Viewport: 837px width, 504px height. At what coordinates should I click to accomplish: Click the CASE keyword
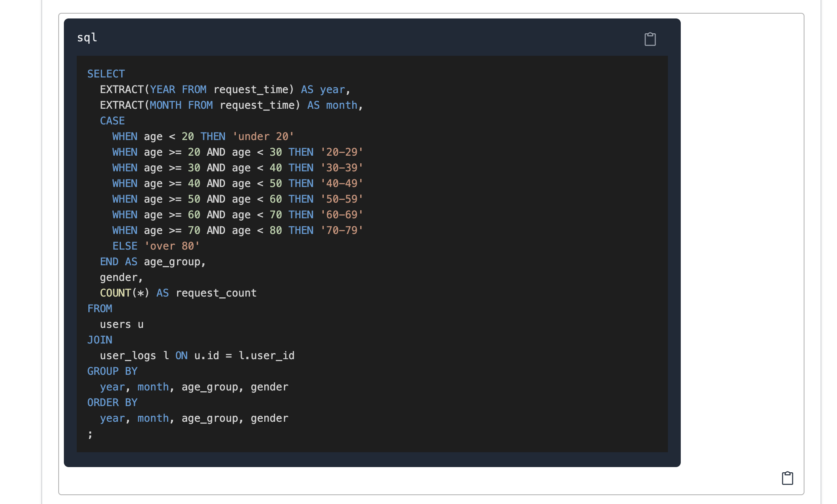coord(112,121)
